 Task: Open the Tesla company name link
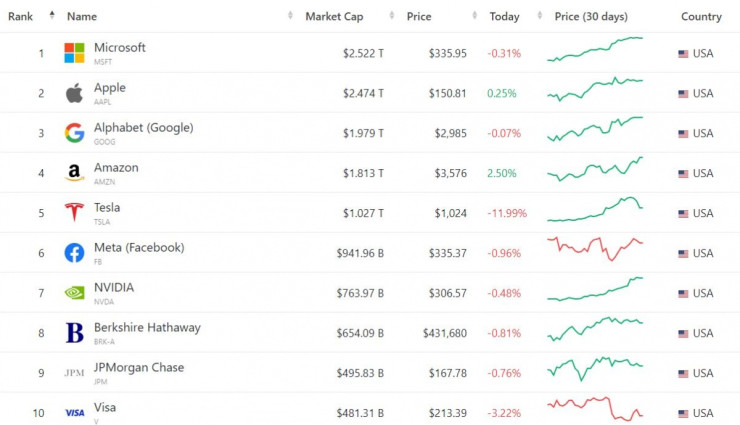point(107,208)
